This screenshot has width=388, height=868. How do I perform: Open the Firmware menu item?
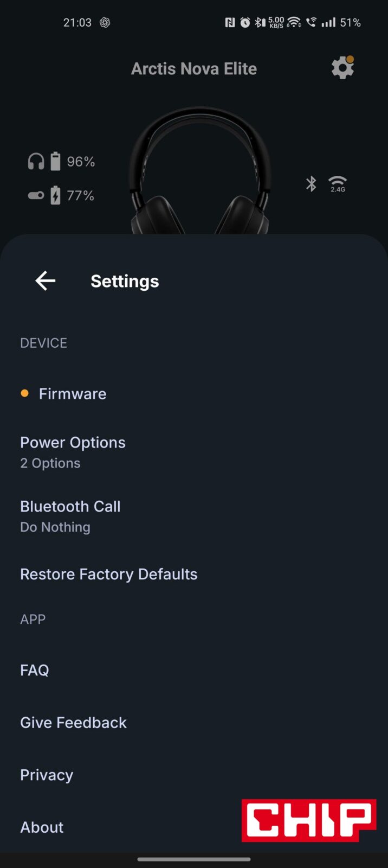(x=73, y=394)
